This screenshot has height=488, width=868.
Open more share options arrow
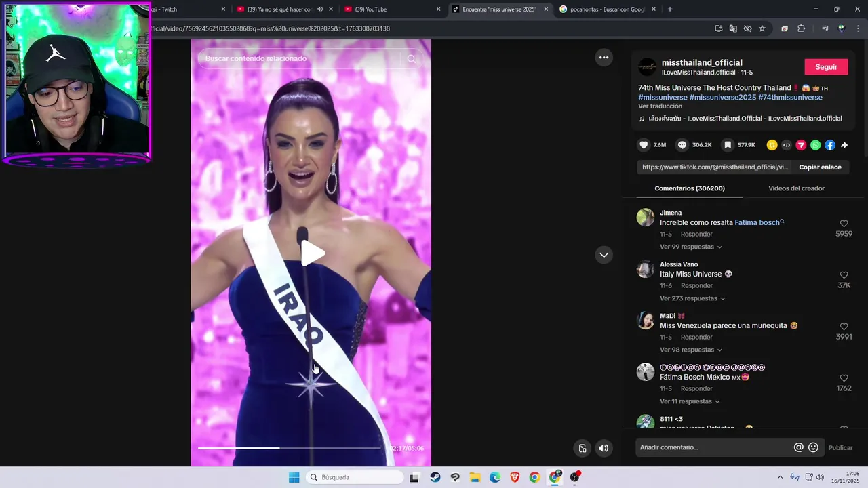844,145
